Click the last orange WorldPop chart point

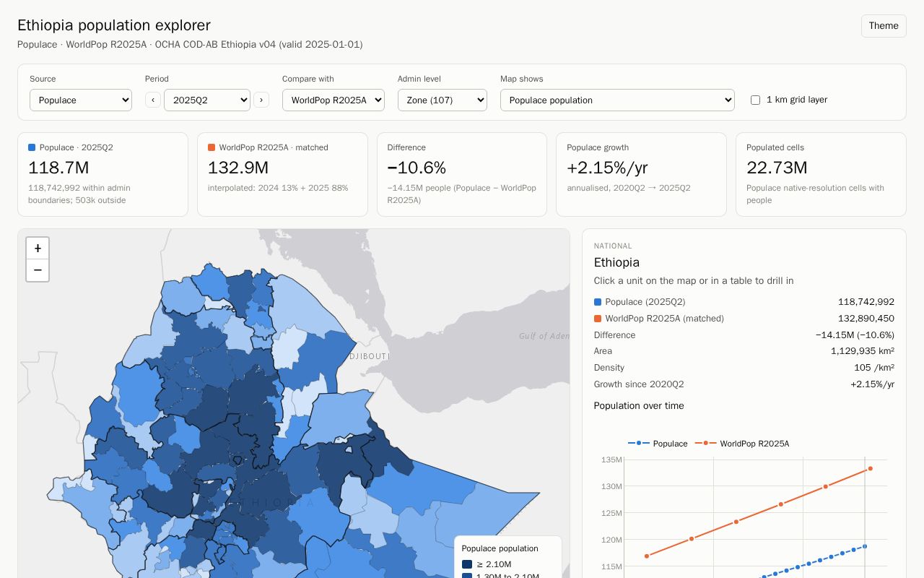point(870,468)
